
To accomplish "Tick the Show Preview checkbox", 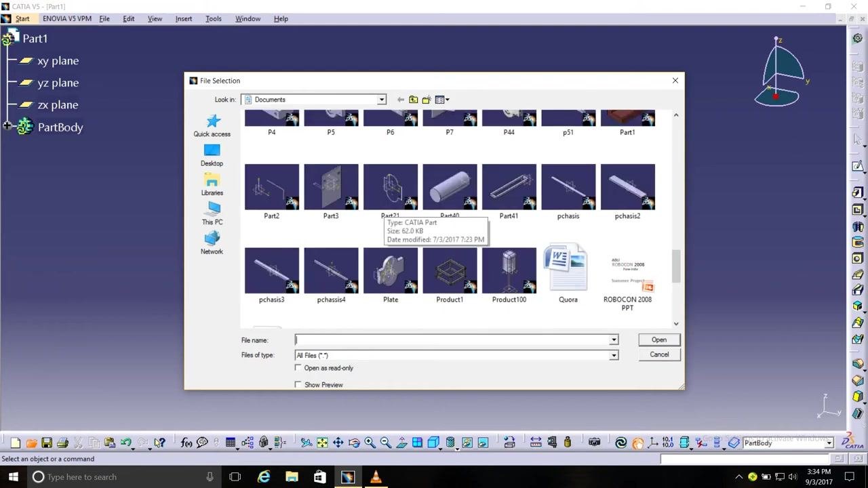I will pos(298,385).
